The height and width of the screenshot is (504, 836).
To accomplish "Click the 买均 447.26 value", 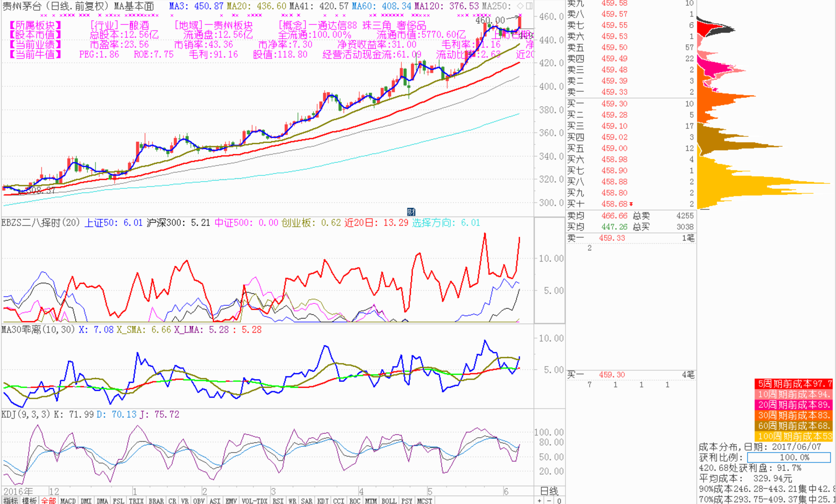I will (x=614, y=227).
